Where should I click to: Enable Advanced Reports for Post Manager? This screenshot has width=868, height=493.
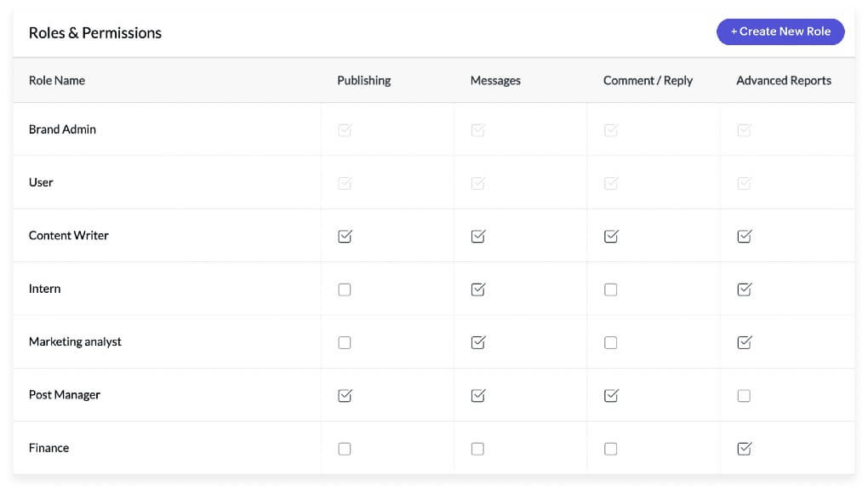point(744,395)
